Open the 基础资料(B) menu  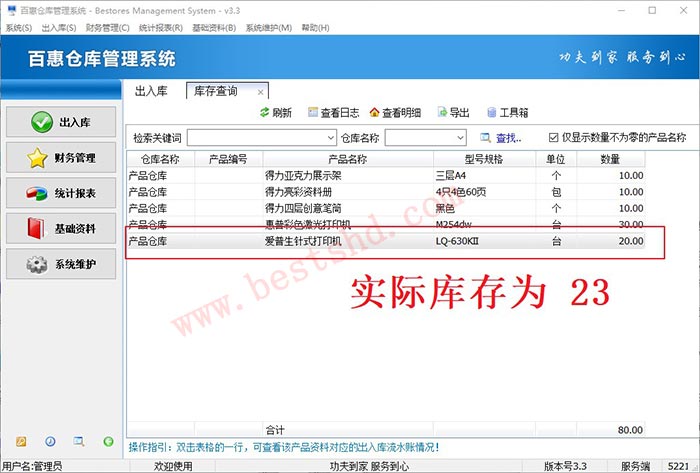(x=214, y=28)
